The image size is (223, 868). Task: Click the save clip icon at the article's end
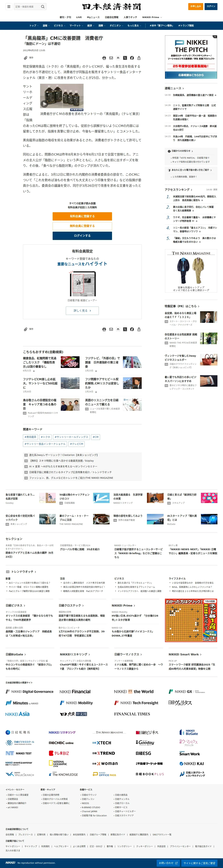26,329
